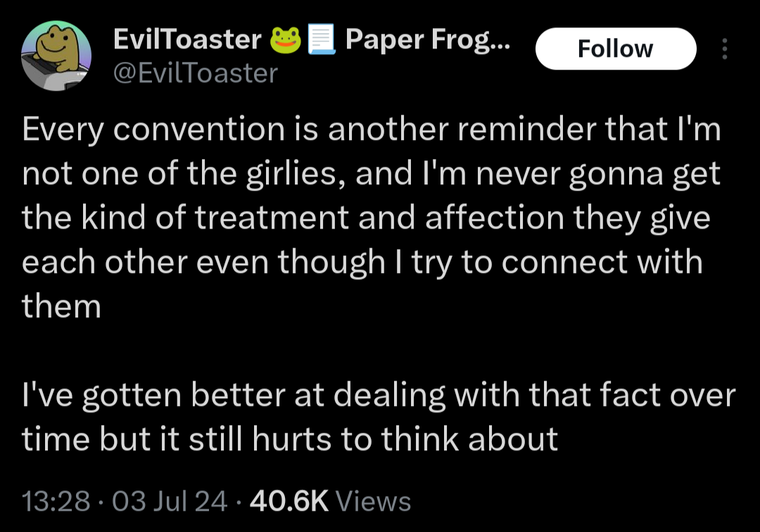The height and width of the screenshot is (532, 760).
Task: Select the 13:28 timestamp
Action: pyautogui.click(x=56, y=501)
